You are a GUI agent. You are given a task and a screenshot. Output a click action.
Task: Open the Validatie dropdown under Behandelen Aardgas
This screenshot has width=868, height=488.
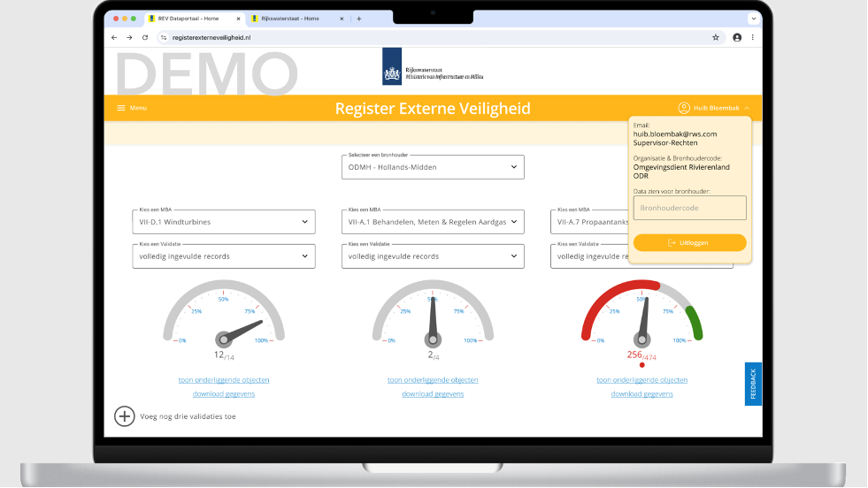pyautogui.click(x=433, y=256)
